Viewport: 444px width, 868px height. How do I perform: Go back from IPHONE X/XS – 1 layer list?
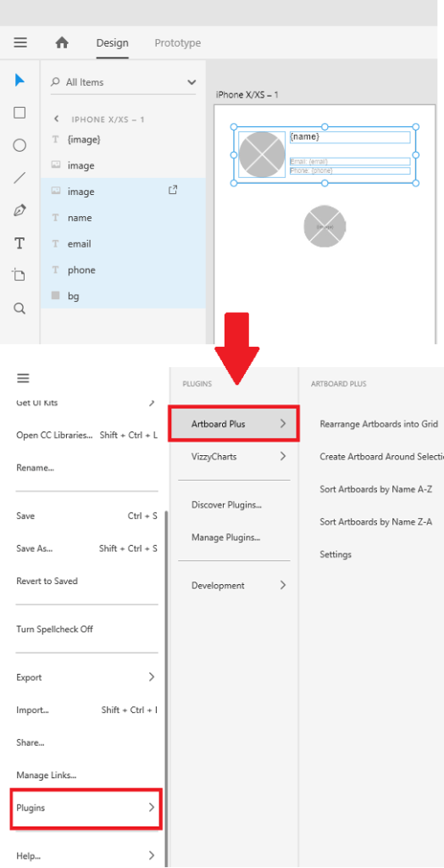tap(56, 119)
